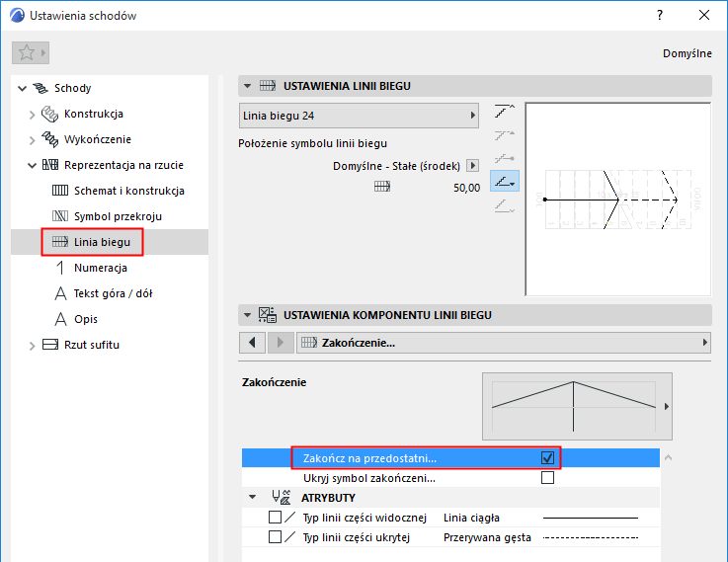Open Linia biegu 24 dropdown
The image size is (728, 562).
coord(359,116)
